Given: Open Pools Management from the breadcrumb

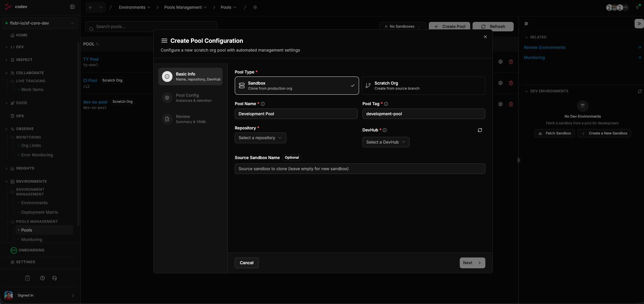Looking at the screenshot, I should 184,7.
